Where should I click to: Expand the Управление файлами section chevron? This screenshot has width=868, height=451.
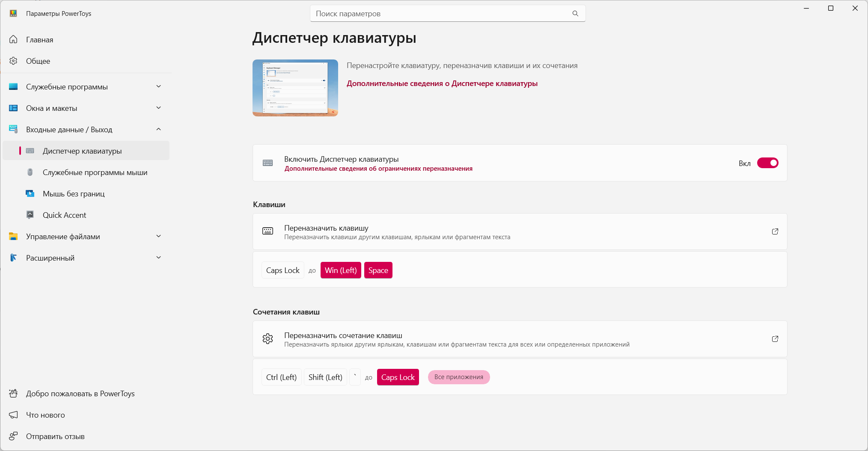159,236
